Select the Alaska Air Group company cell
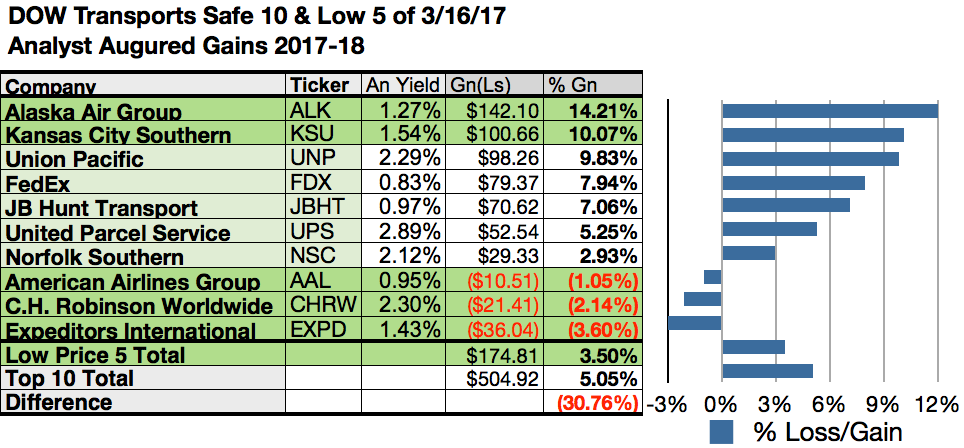 145,111
